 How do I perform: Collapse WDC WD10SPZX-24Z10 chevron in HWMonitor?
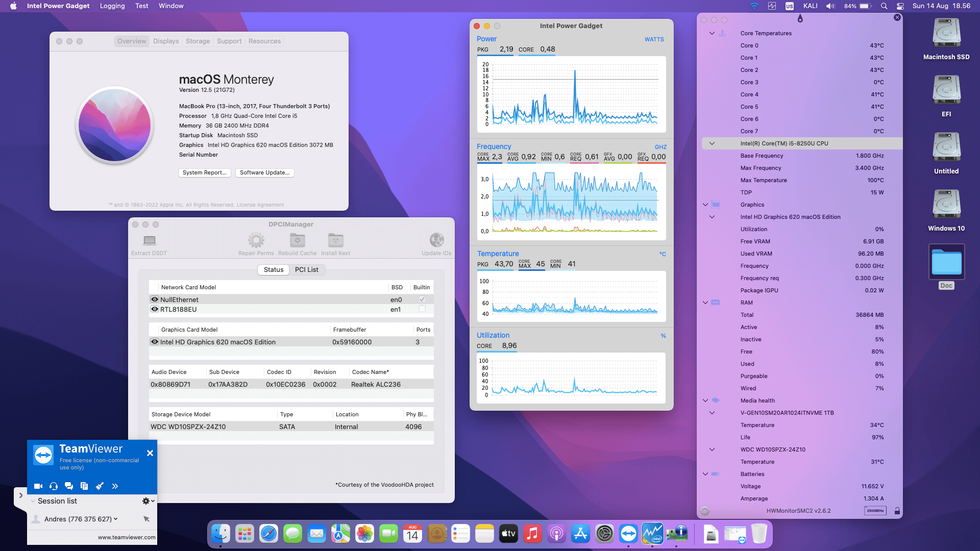tap(712, 449)
